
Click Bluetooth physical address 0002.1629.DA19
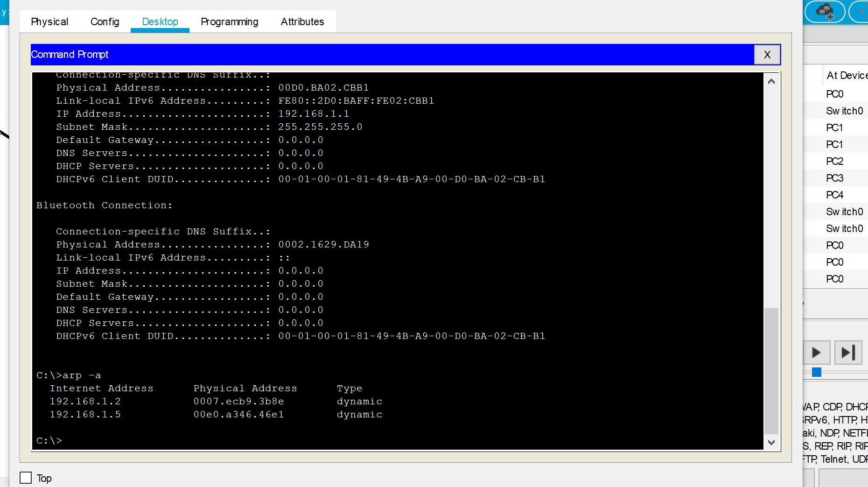tap(323, 244)
